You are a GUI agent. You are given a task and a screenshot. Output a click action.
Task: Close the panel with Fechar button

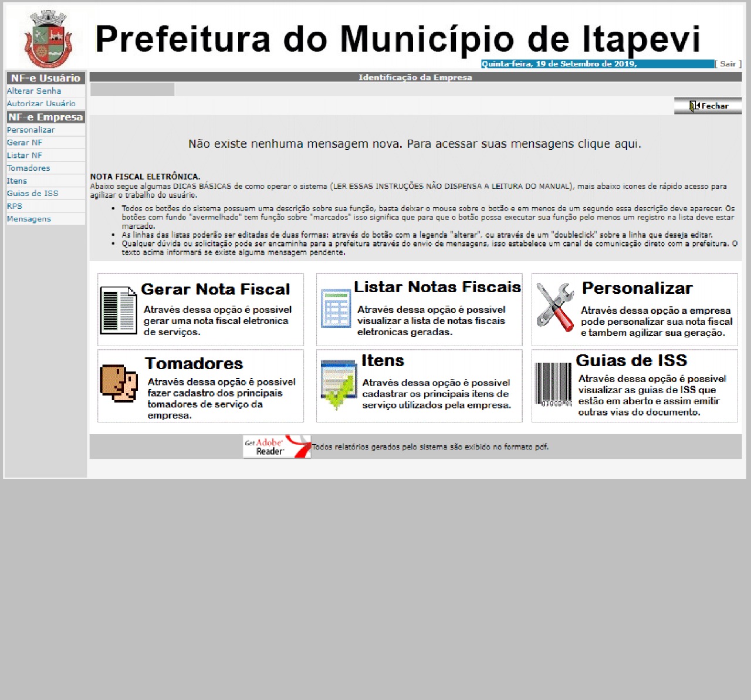pos(708,106)
